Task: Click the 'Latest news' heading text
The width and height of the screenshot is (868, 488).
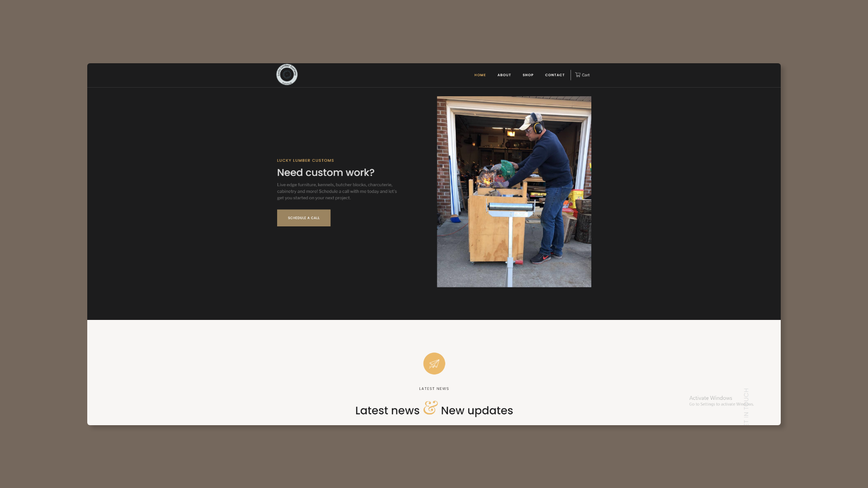Action: pos(387,410)
